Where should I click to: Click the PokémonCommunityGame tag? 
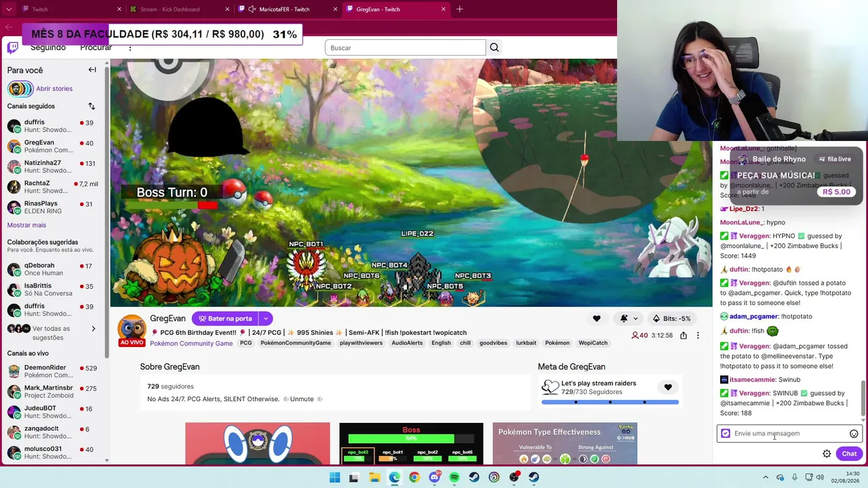[296, 343]
